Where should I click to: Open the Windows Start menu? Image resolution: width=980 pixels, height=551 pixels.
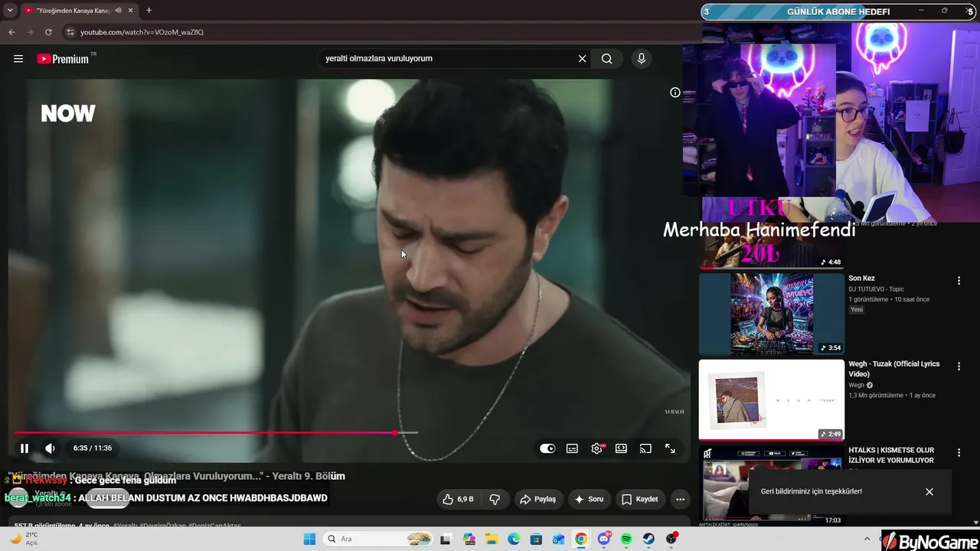pyautogui.click(x=309, y=540)
